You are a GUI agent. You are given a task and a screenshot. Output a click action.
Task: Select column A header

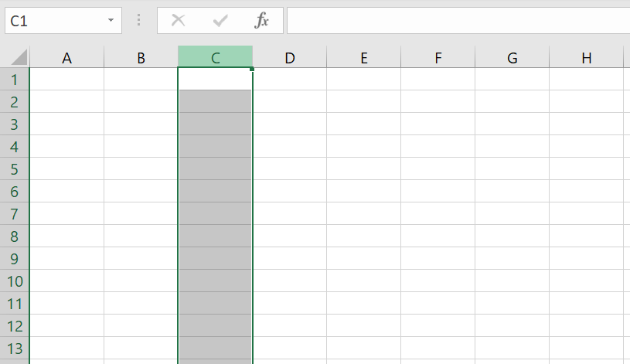tap(66, 57)
